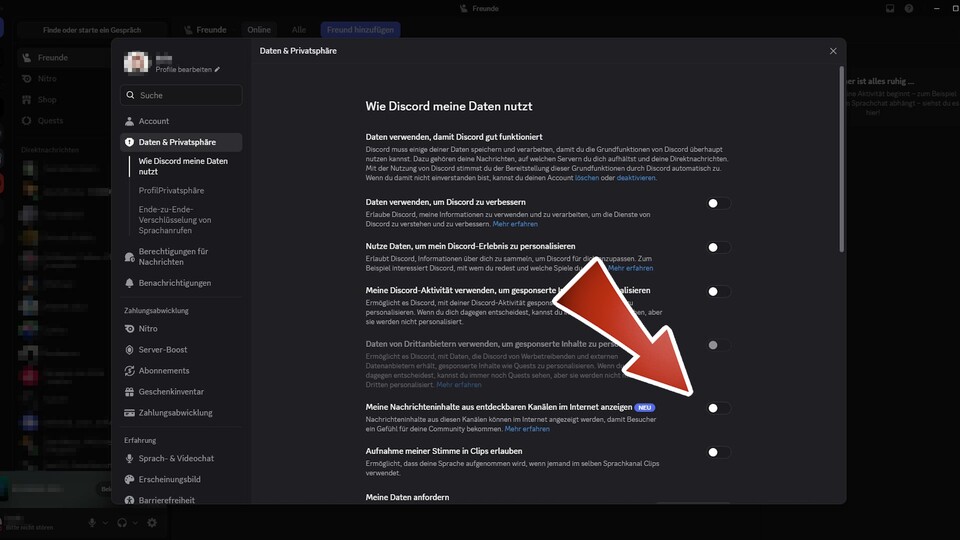Toggle Meine Nachrichteninhalte im Internet anzeigen
The image size is (960, 540).
pos(718,408)
